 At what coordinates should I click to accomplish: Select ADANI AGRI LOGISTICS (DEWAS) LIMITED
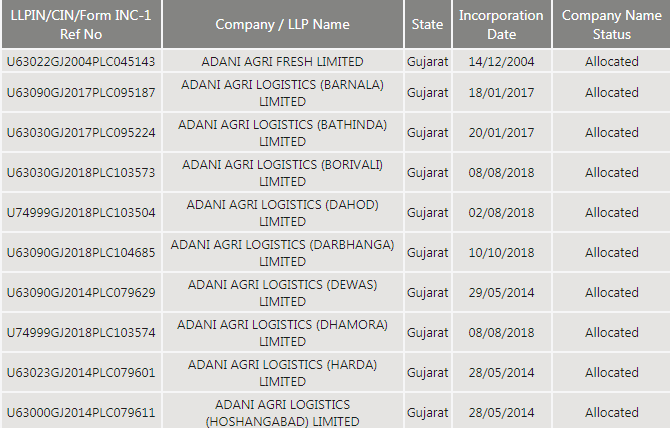pos(282,293)
